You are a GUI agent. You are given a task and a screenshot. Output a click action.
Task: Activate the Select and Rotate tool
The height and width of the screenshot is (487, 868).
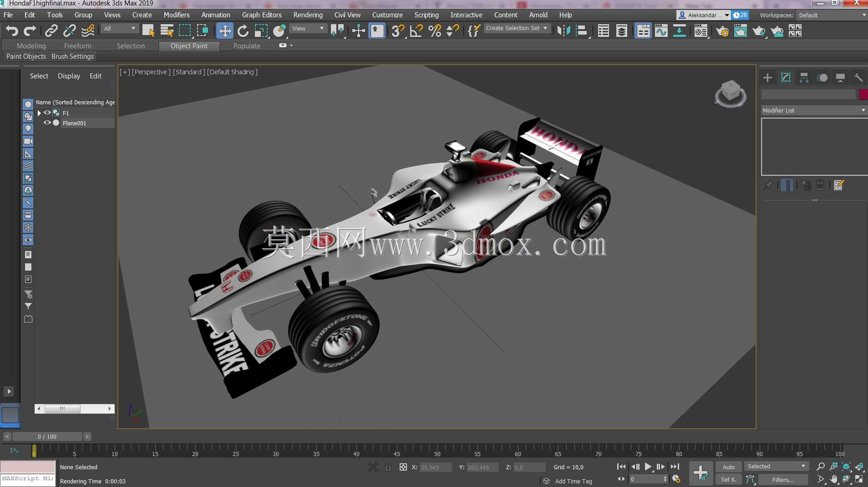coord(243,31)
